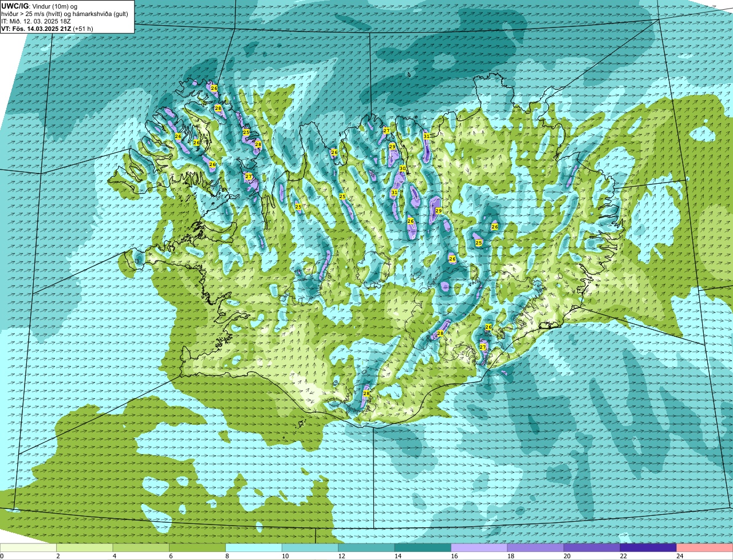This screenshot has height=560, width=733.
Task: Click the 'UWC/IG: Vindur (10m) og' title line
Action: [40, 6]
